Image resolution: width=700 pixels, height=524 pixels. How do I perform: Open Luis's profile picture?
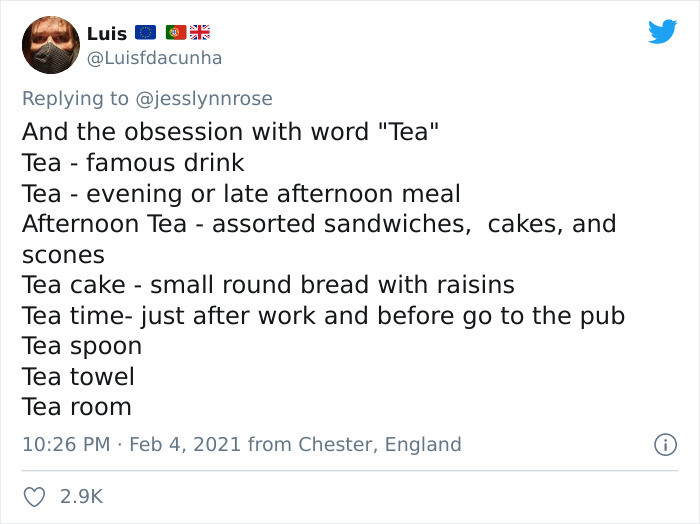tap(50, 45)
